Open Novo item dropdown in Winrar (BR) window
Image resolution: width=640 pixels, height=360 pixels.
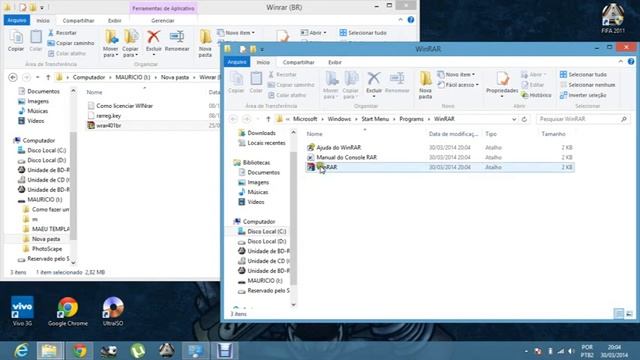[236, 32]
